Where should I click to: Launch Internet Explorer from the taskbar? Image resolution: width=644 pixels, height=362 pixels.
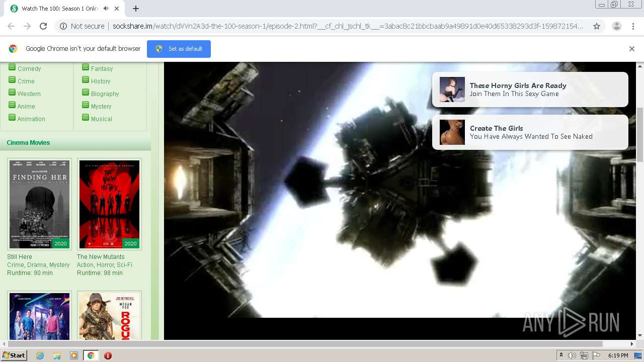pyautogui.click(x=40, y=355)
